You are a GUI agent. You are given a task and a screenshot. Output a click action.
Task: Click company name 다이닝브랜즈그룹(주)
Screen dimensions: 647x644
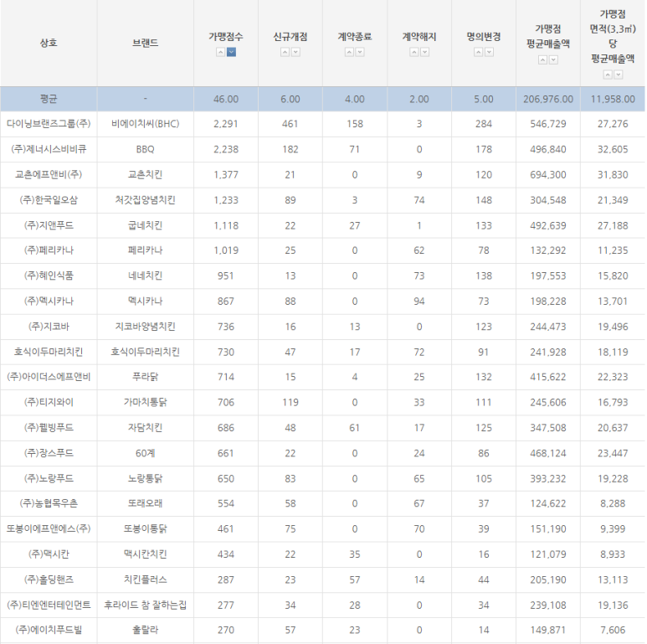(49, 124)
